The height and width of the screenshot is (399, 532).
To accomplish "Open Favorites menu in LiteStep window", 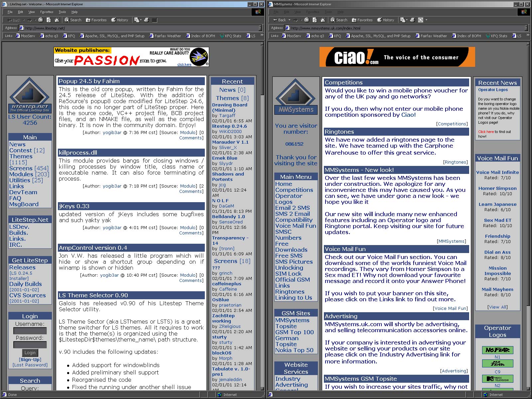I will (47, 12).
